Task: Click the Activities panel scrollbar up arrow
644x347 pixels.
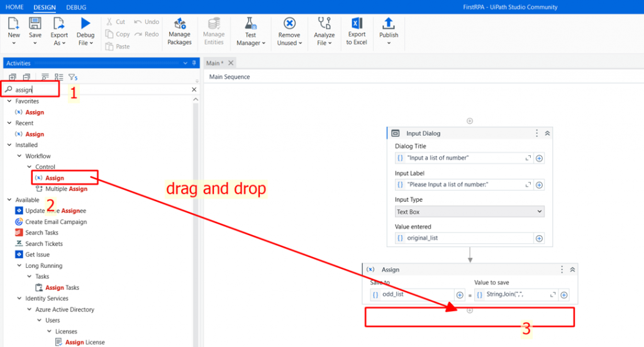Action: [x=196, y=99]
